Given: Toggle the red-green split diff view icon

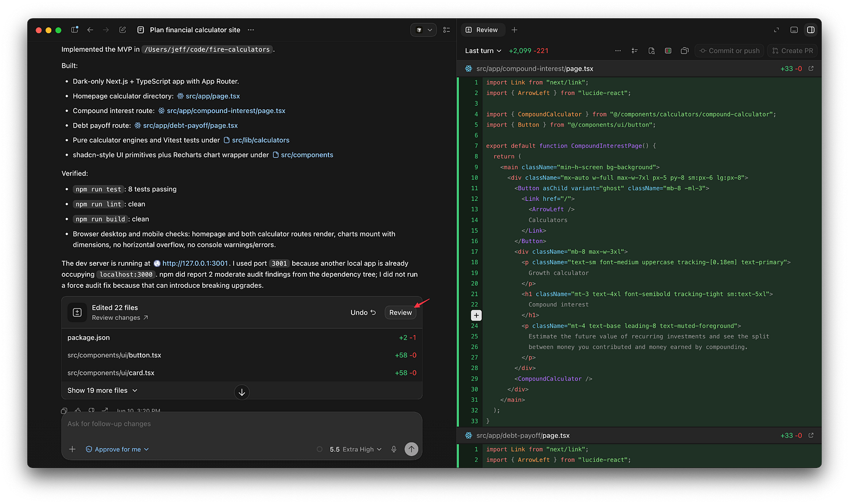Looking at the screenshot, I should pyautogui.click(x=668, y=51).
